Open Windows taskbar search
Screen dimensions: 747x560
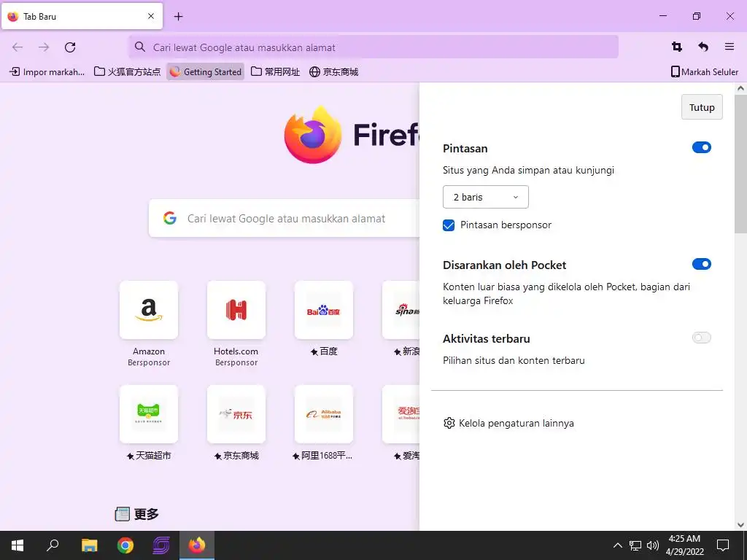coord(53,545)
